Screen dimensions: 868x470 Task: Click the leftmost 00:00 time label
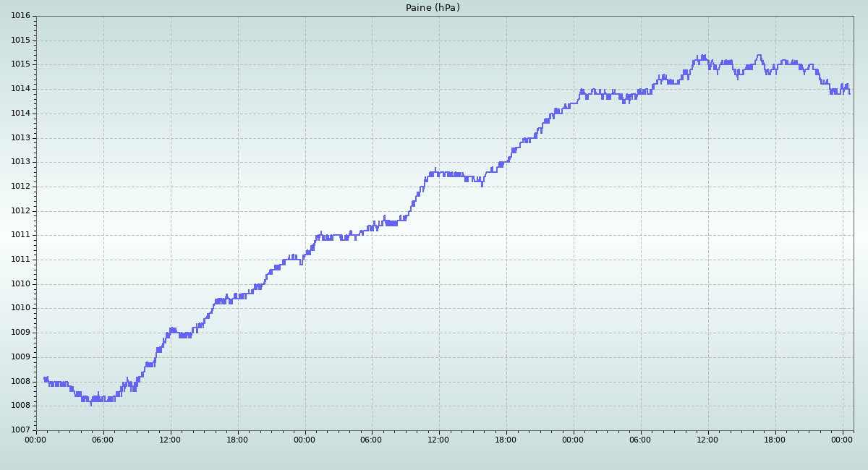[x=36, y=439]
